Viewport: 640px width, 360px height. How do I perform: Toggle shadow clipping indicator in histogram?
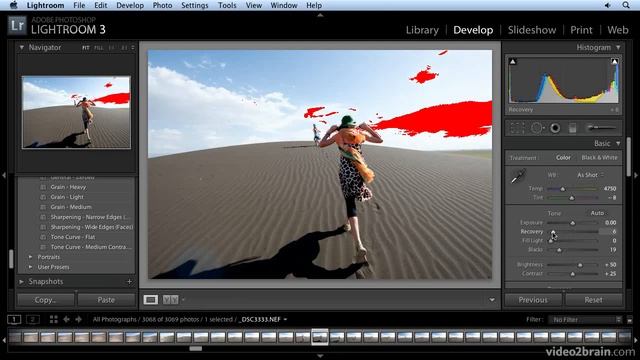(513, 62)
